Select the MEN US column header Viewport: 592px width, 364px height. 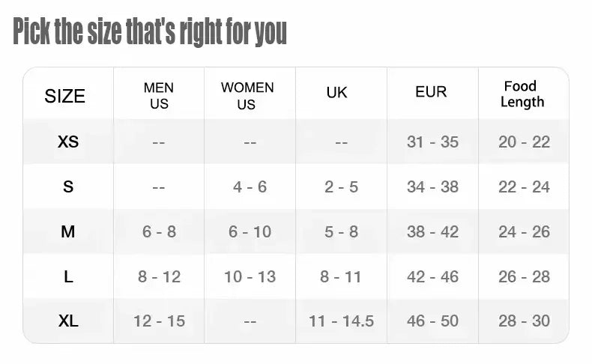point(159,95)
